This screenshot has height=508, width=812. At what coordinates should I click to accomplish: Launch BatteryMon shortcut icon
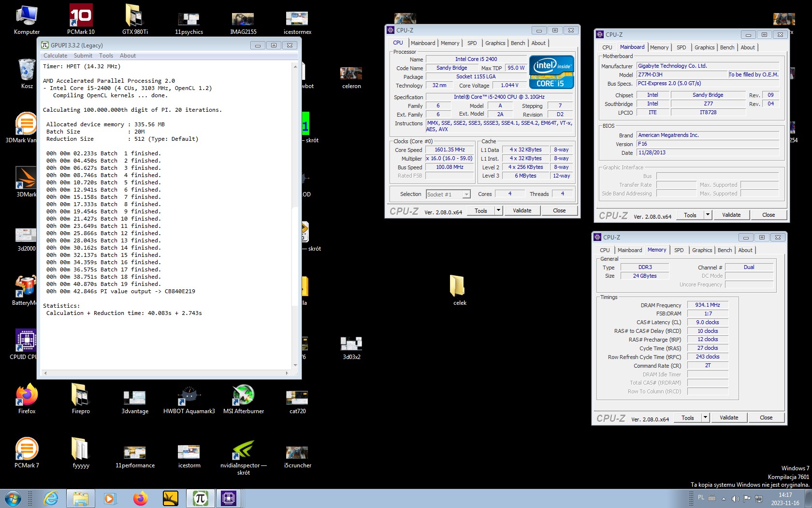(24, 291)
